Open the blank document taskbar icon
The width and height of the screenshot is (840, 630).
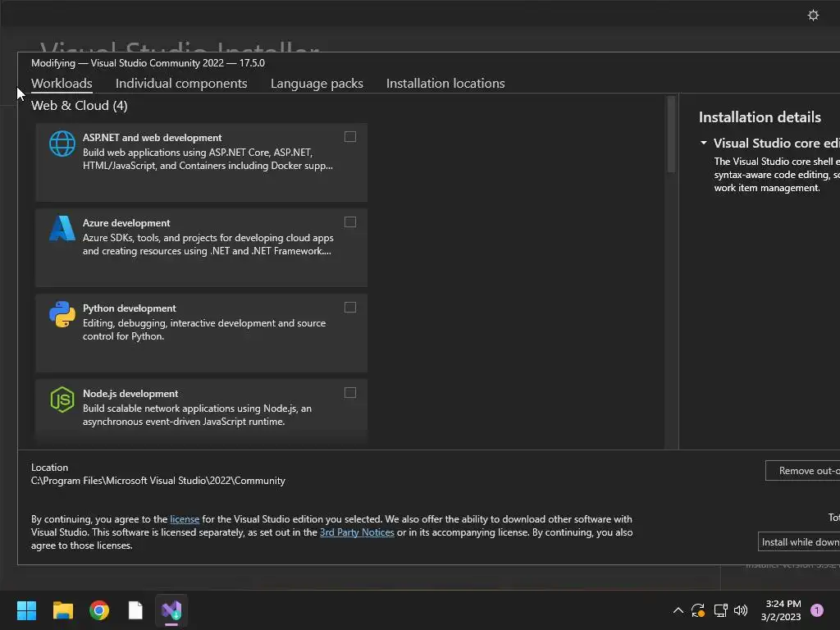pos(135,610)
